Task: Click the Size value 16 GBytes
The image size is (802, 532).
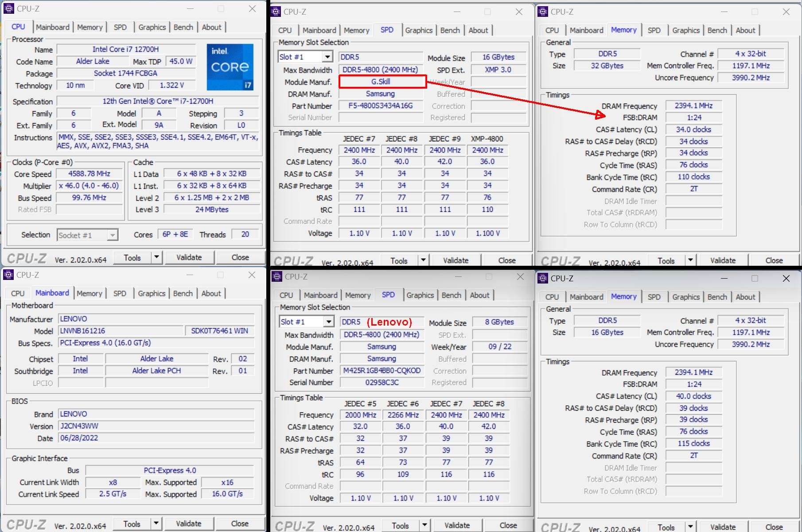Action: 607,332
